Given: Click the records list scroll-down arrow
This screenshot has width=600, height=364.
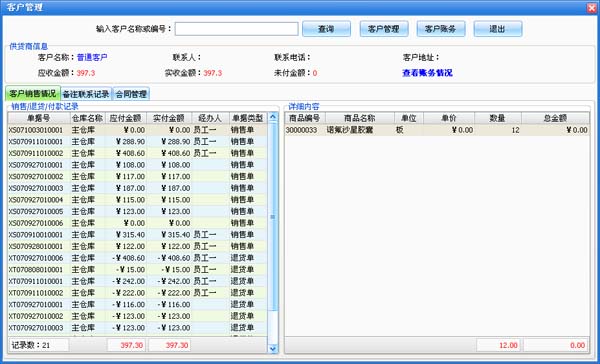Looking at the screenshot, I should pos(273,348).
